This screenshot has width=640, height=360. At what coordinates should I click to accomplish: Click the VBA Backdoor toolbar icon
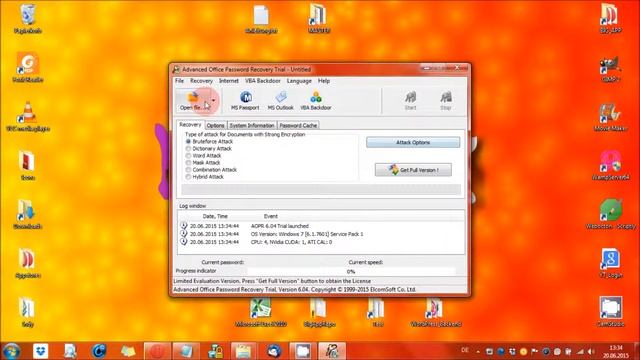[316, 100]
